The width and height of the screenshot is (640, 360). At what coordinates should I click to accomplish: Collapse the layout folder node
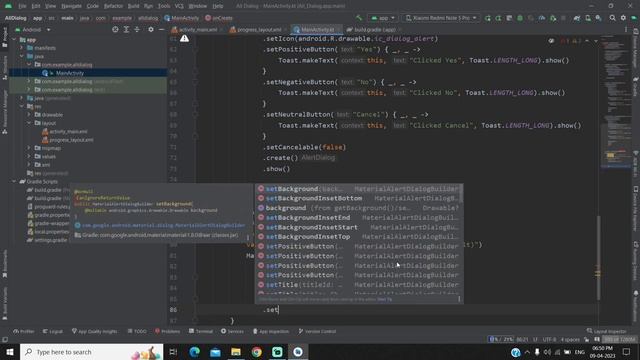click(29, 123)
